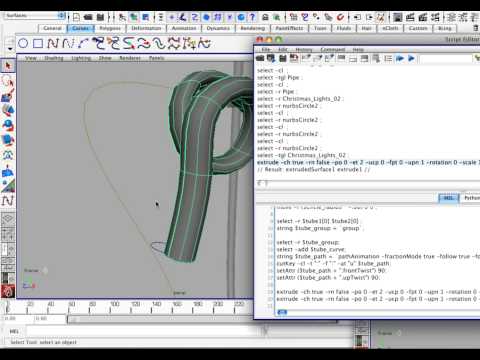Choose the Select Tool arrow in toolbox
Image resolution: width=480 pixels, height=360 pixels.
point(8,65)
